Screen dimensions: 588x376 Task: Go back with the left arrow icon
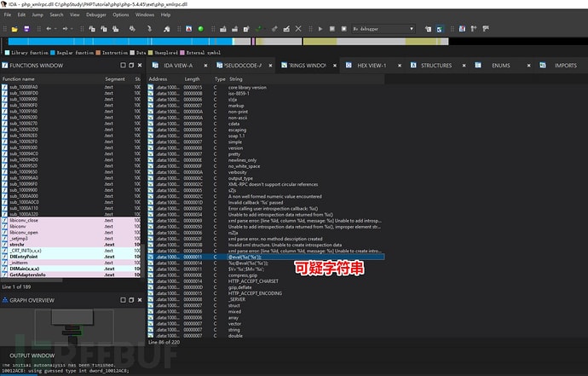(x=49, y=29)
